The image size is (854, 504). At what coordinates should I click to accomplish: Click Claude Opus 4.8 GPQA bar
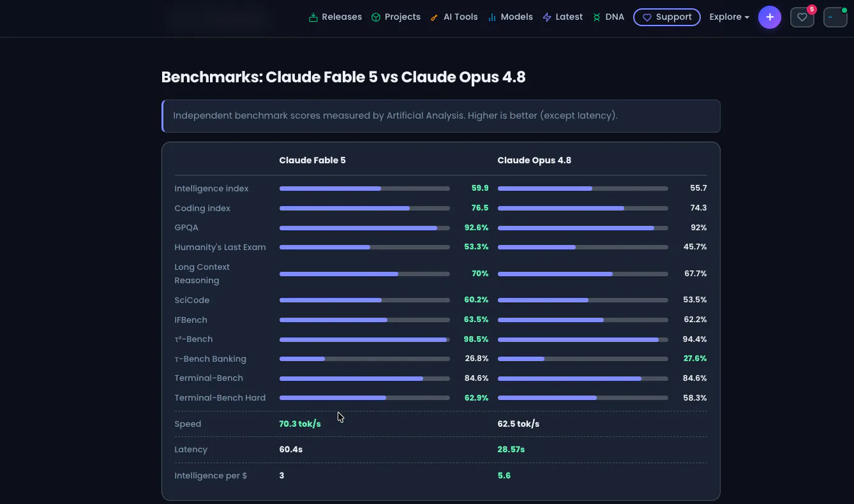583,228
